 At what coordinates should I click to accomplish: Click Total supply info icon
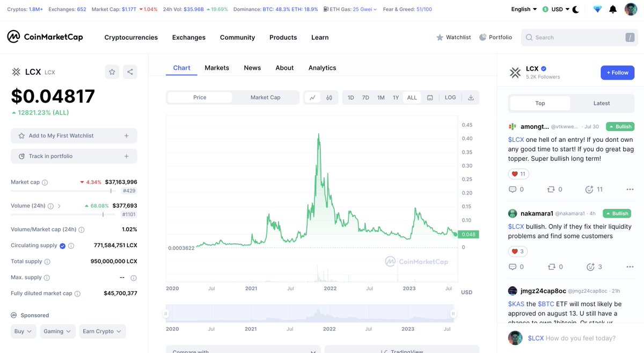tap(47, 262)
